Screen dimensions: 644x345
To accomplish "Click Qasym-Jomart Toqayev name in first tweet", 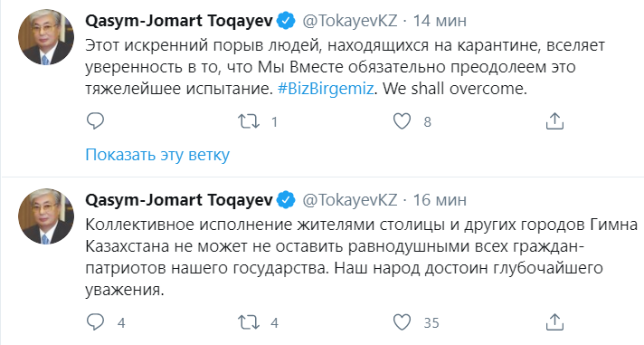I will point(179,21).
